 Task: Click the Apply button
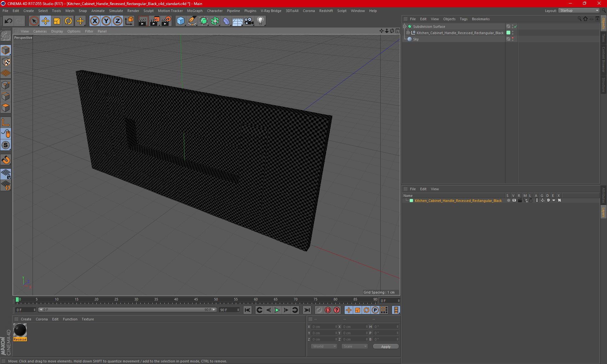pos(386,347)
